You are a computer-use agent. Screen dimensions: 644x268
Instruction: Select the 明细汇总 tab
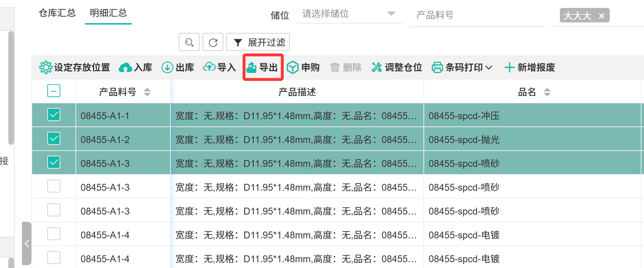pos(108,13)
